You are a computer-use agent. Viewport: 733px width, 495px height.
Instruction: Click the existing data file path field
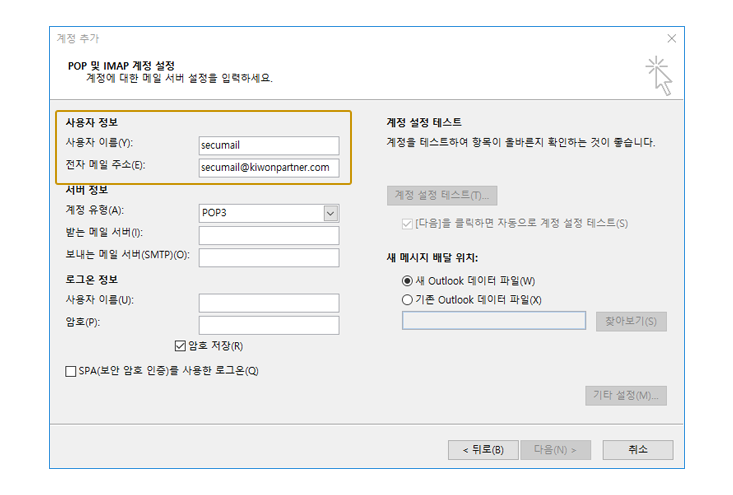click(493, 321)
